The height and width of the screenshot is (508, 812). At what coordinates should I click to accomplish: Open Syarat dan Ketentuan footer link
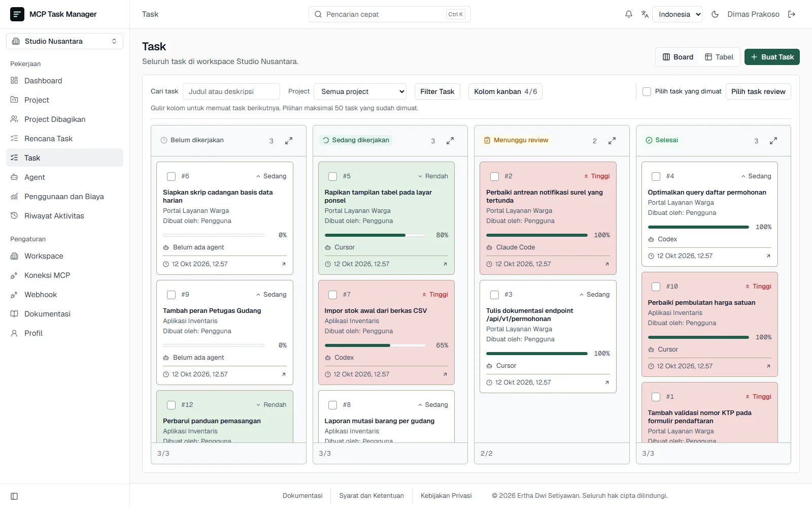point(371,496)
